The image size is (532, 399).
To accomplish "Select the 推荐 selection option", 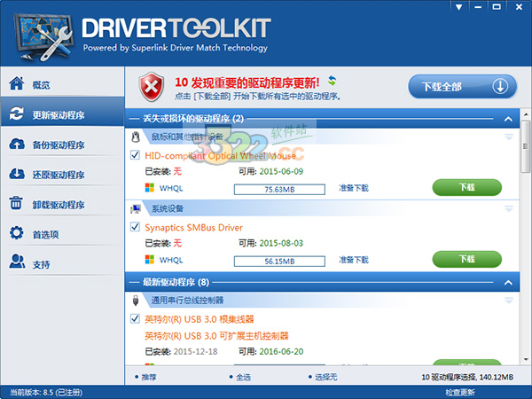I will (x=145, y=377).
